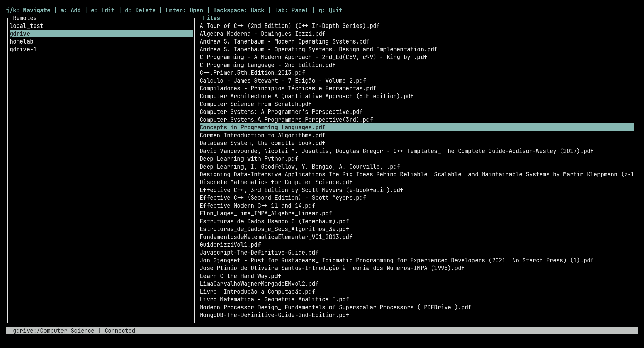Viewport: 644px width, 348px height.
Task: Click the 'Tab: Panel' shortcut hint
Action: [291, 10]
